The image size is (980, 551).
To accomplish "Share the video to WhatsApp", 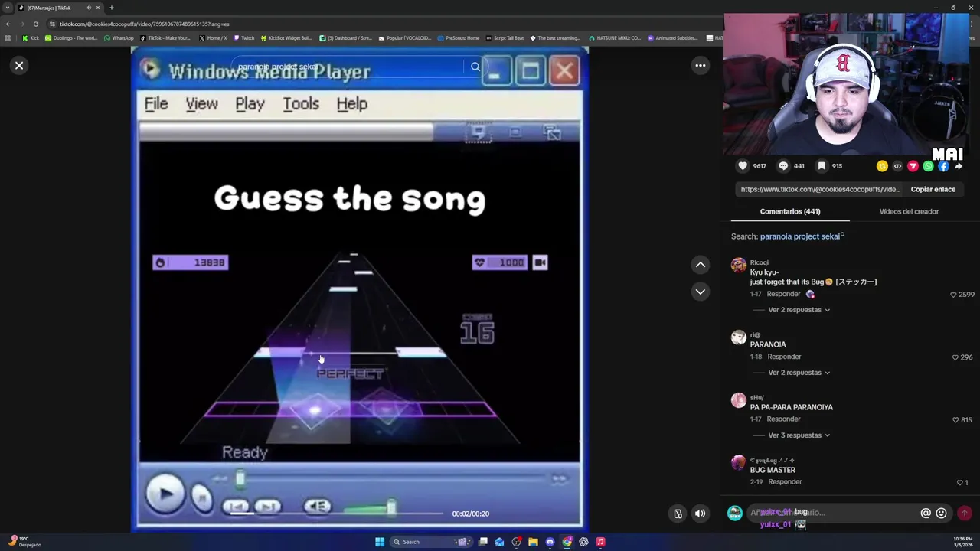I will pyautogui.click(x=928, y=166).
